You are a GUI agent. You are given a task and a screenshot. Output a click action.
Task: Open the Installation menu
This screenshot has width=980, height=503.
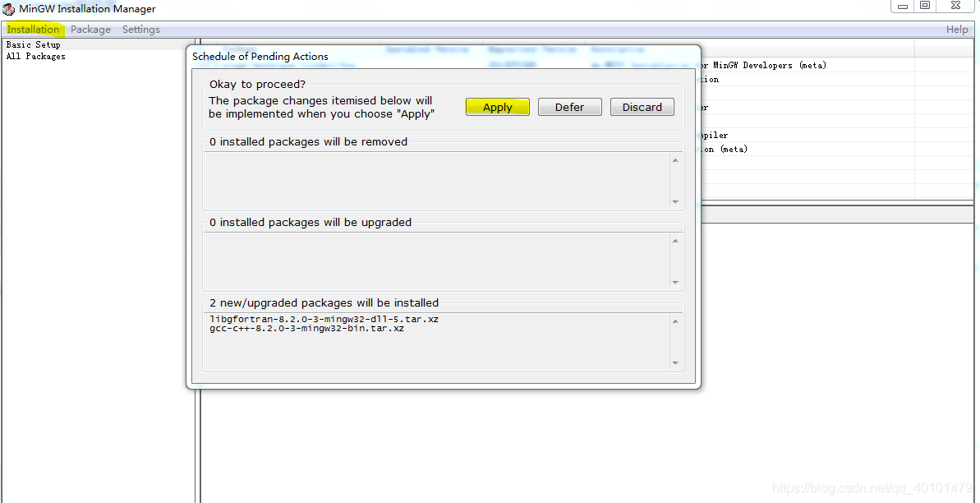tap(33, 30)
